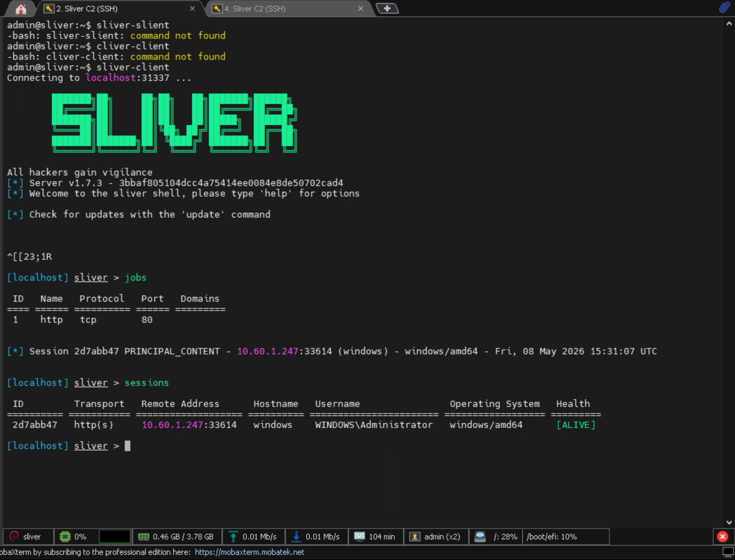The width and height of the screenshot is (735, 560).
Task: Switch to the "4. Sliver C2 (SSH)" tab
Action: click(x=255, y=8)
